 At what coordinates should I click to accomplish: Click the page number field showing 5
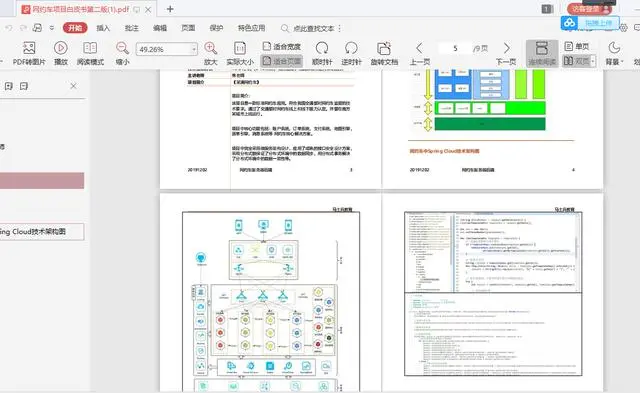455,49
